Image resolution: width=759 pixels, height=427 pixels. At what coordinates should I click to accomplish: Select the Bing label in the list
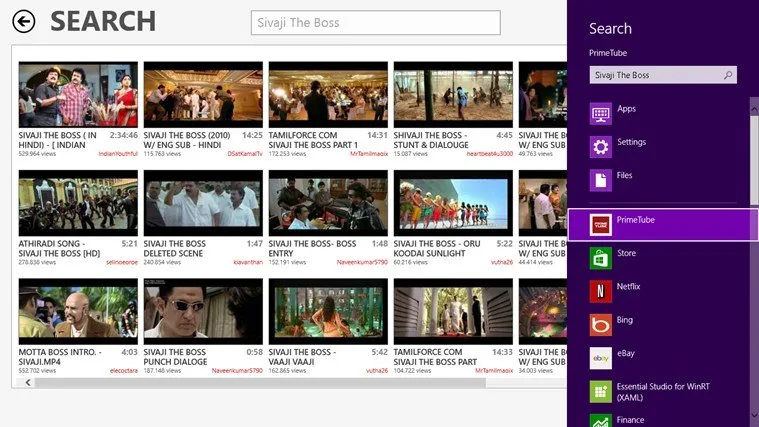(x=624, y=320)
